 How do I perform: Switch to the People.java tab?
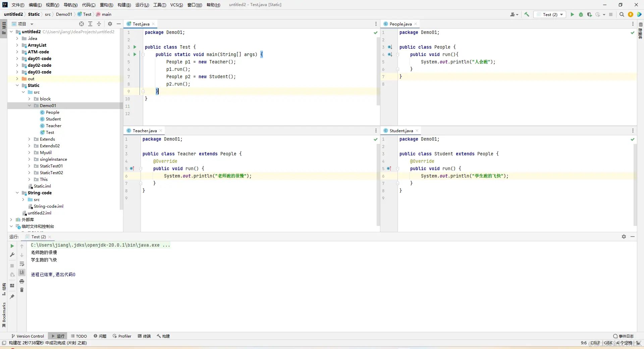(x=400, y=24)
